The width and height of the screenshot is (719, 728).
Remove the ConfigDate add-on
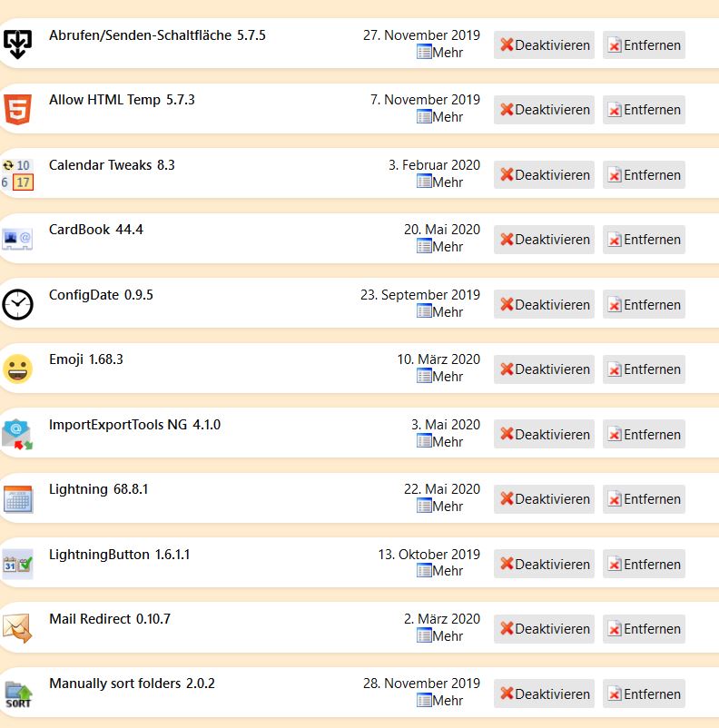pos(644,305)
